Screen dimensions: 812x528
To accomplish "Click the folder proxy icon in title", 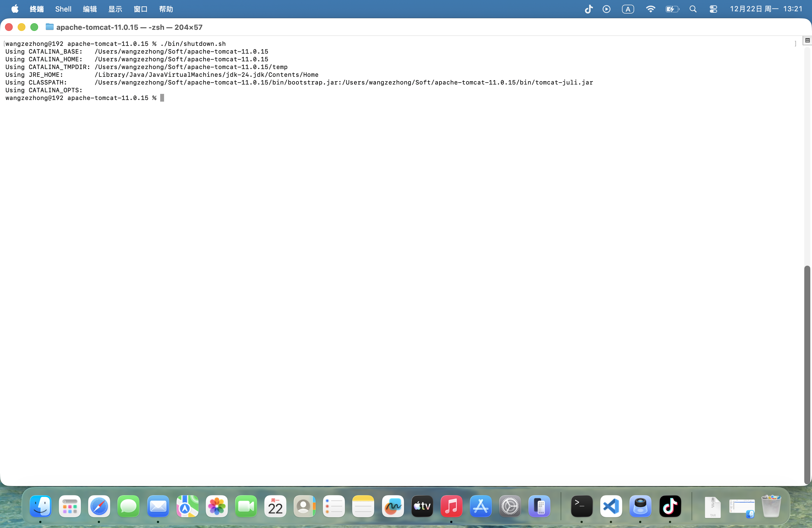I will 50,27.
